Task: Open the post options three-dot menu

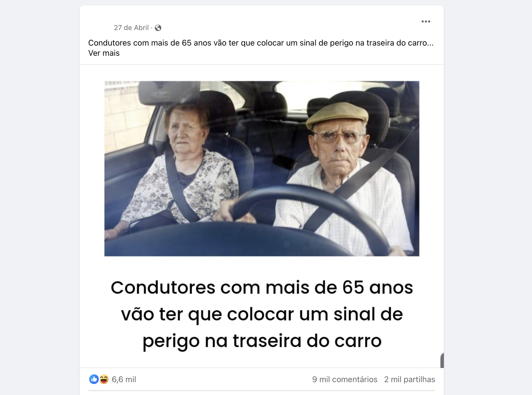Action: point(426,21)
